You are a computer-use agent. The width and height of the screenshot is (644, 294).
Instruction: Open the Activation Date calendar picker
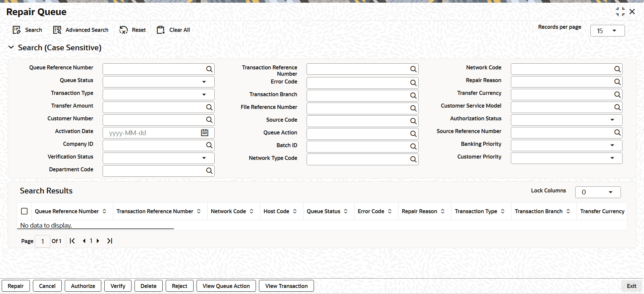click(x=205, y=133)
